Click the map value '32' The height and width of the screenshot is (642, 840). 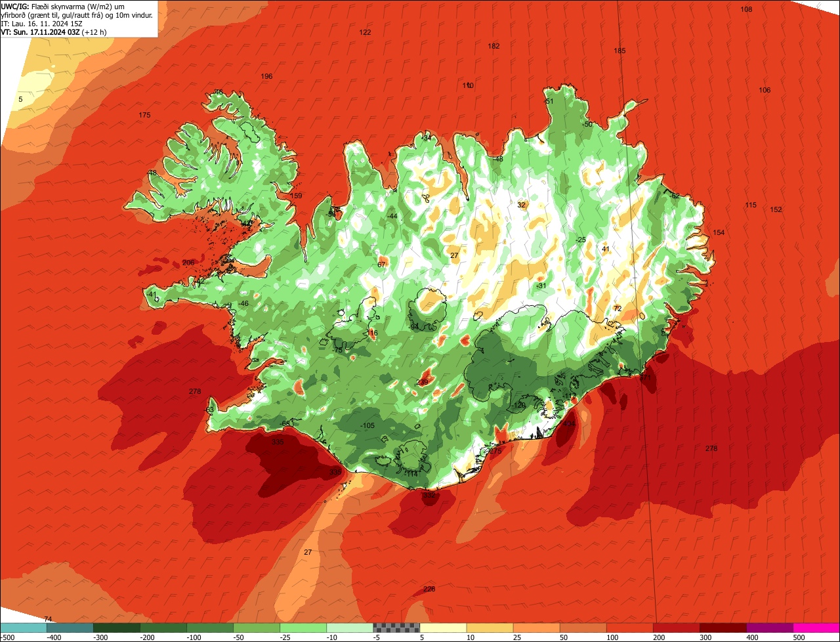[x=521, y=205]
